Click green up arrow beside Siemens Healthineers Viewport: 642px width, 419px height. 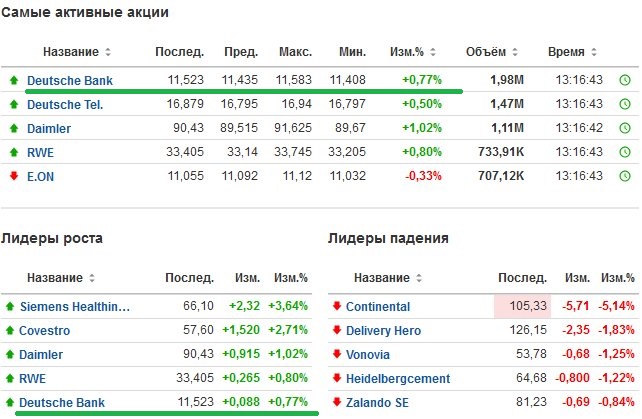pyautogui.click(x=10, y=306)
